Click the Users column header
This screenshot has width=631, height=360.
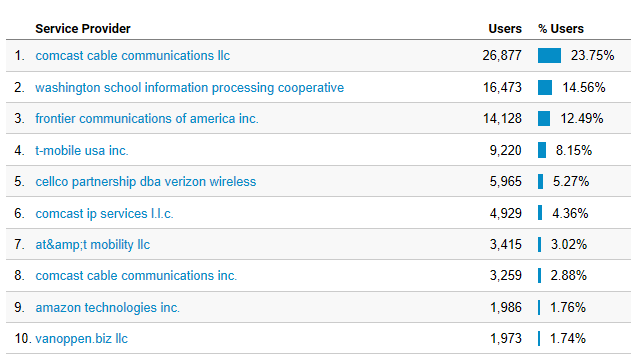click(505, 29)
